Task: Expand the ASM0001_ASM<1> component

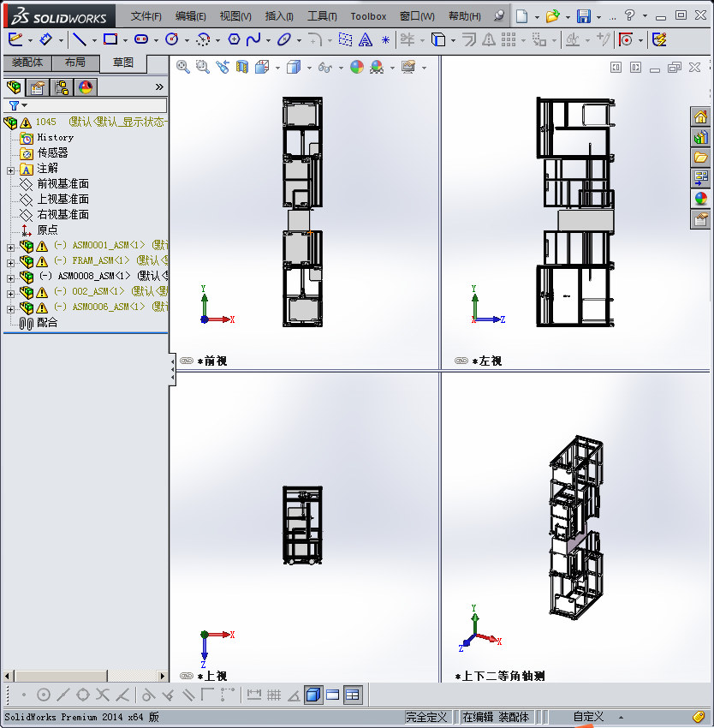Action: point(10,248)
